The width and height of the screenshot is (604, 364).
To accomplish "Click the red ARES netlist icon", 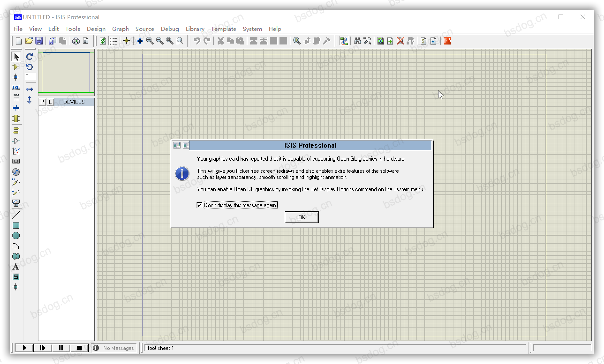I will [x=447, y=41].
